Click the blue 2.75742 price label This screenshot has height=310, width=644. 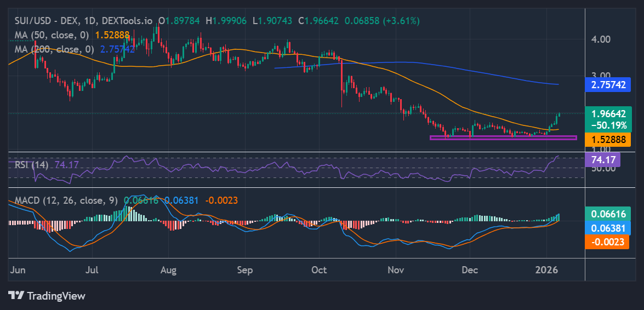(x=608, y=85)
